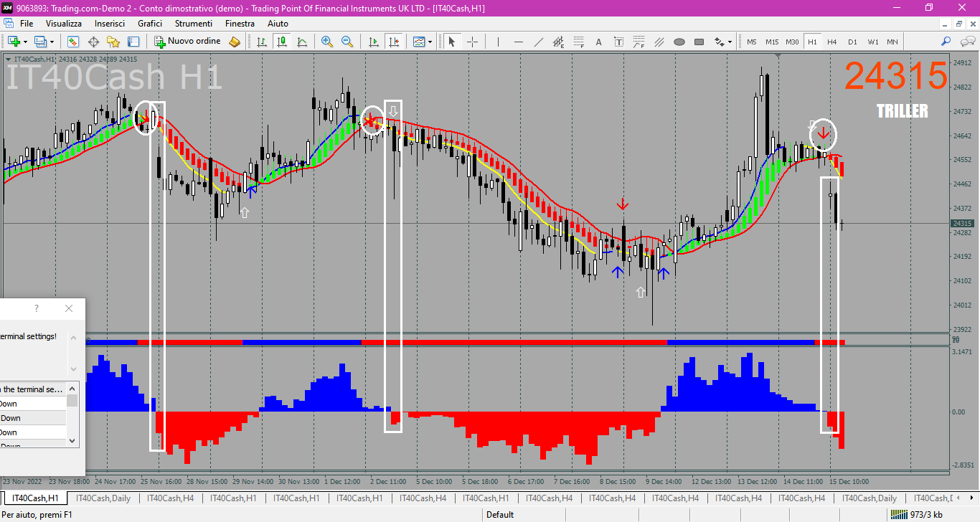Open the Visualizza menu
This screenshot has height=522, width=980.
pyautogui.click(x=64, y=24)
